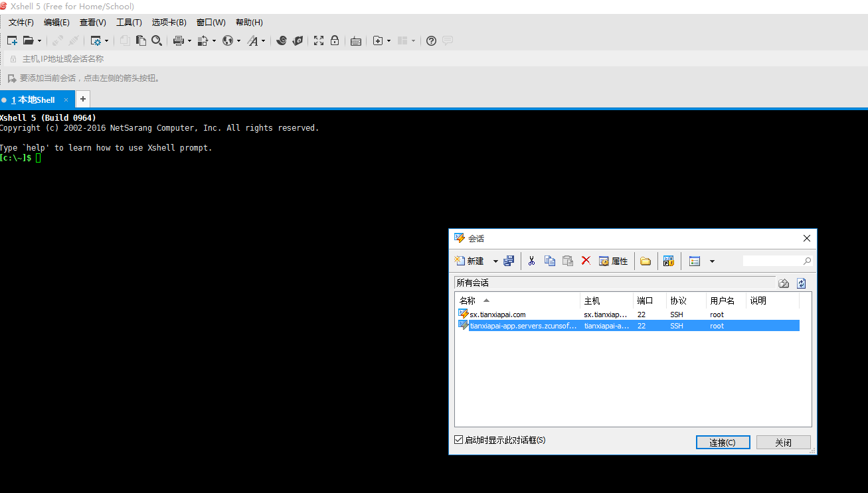This screenshot has width=868, height=493.
Task: Open the Help question mark icon
Action: pos(431,40)
